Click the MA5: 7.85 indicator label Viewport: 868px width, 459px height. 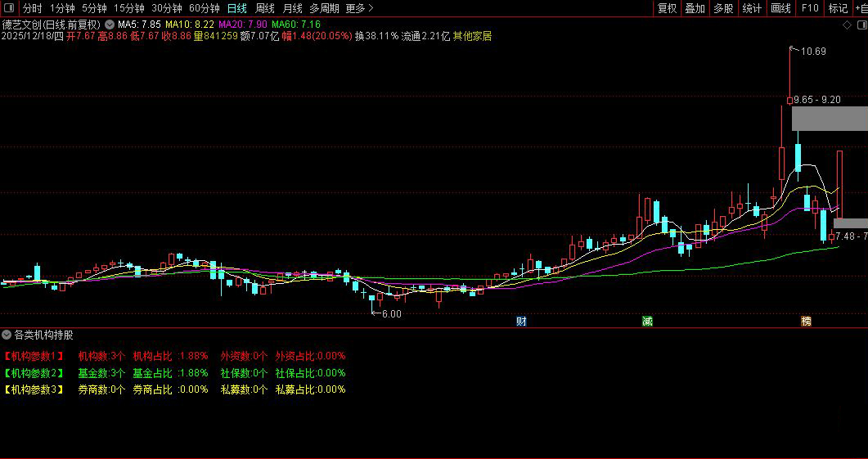pyautogui.click(x=139, y=25)
